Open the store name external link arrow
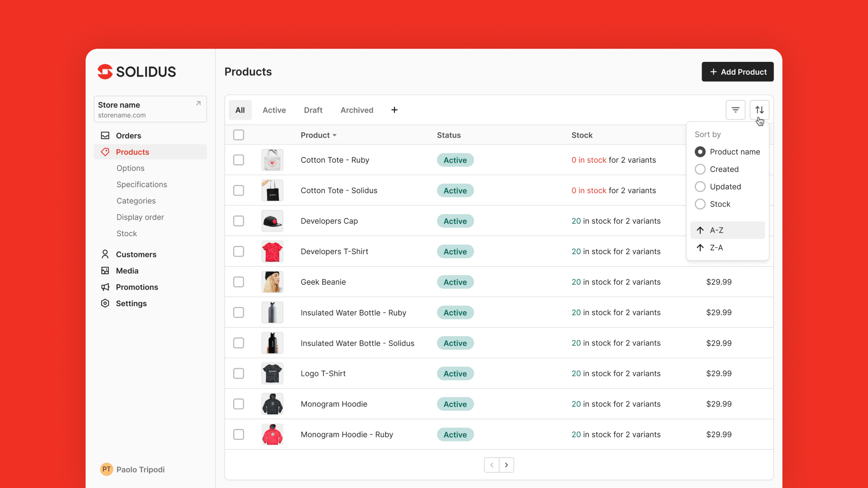Screen dimensions: 868x488 pos(197,103)
